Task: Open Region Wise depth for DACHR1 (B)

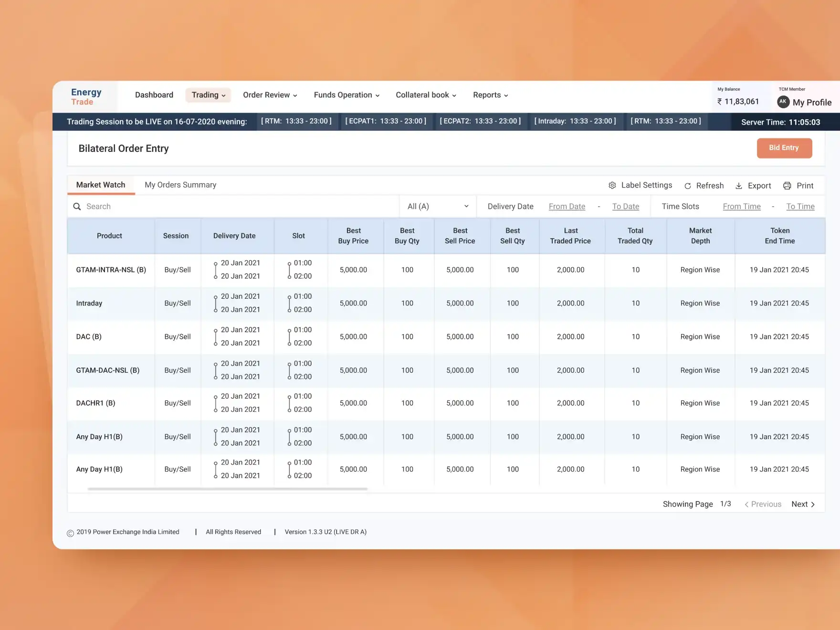Action: [x=700, y=403]
